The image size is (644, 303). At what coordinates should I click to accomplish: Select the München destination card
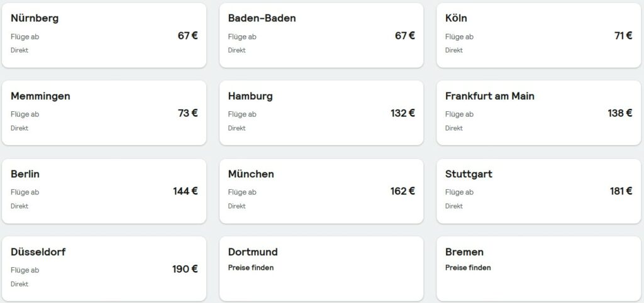tap(321, 191)
